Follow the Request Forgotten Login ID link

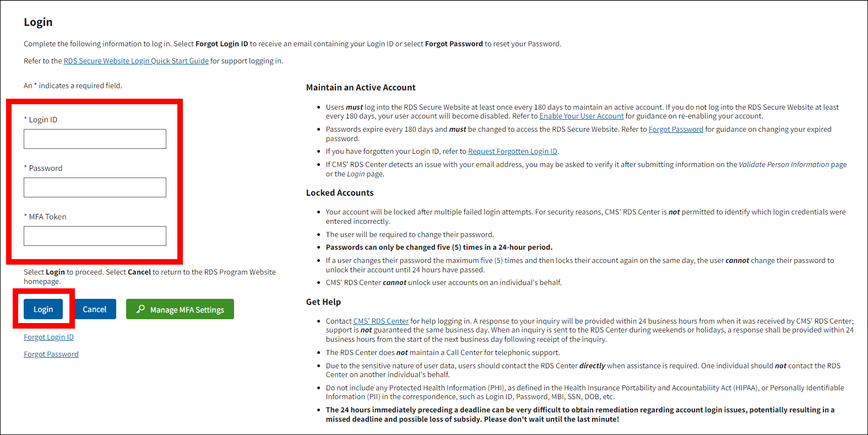click(x=513, y=152)
